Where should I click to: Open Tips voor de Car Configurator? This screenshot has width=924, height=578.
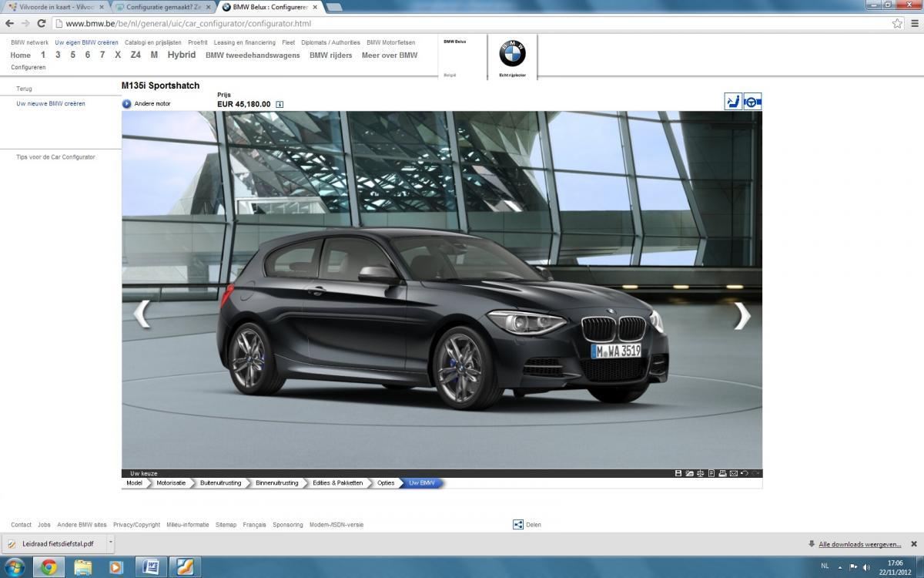56,156
